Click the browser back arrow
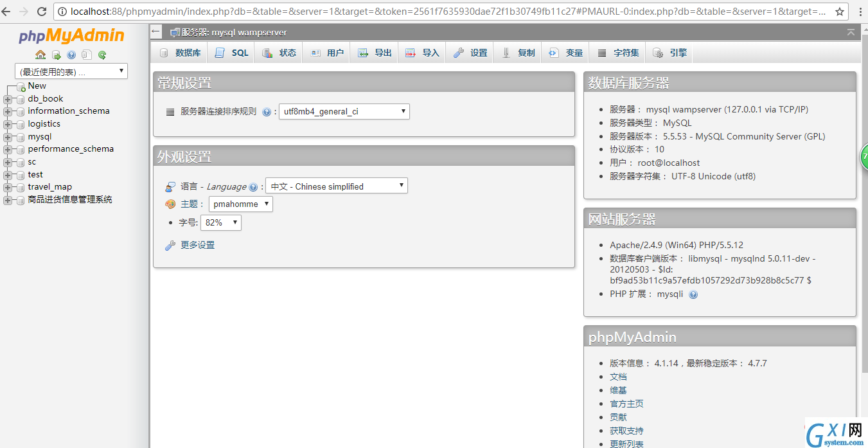 7,12
